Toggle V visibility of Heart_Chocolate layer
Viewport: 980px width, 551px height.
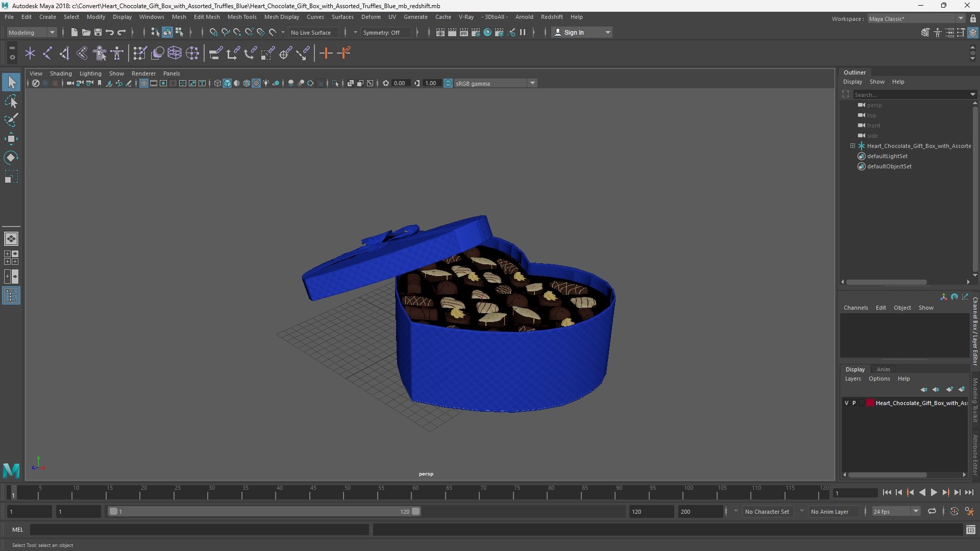(x=846, y=403)
